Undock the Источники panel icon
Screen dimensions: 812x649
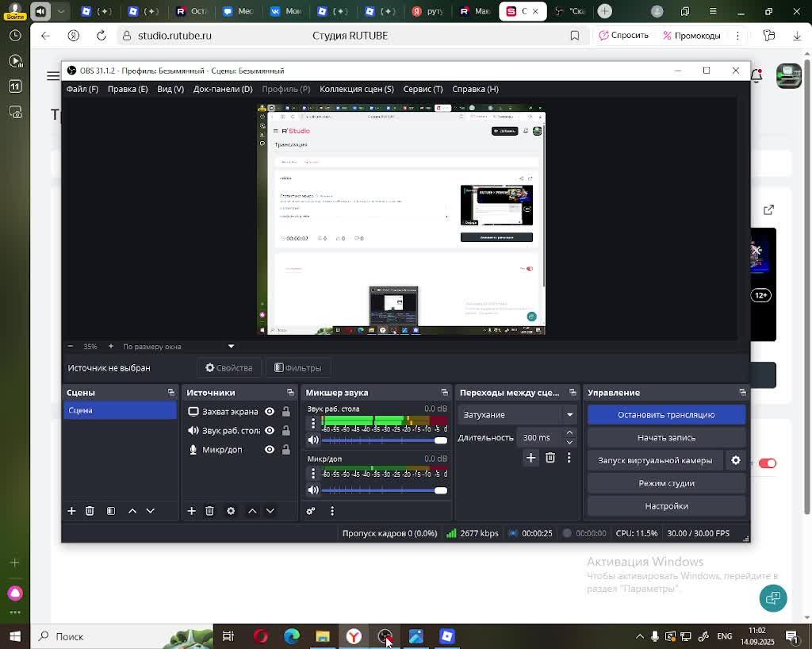290,393
